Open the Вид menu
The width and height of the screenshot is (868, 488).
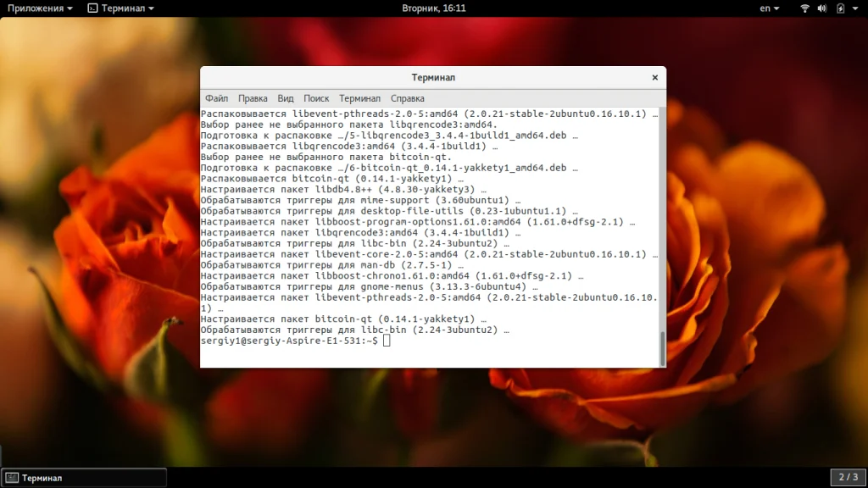pyautogui.click(x=286, y=98)
